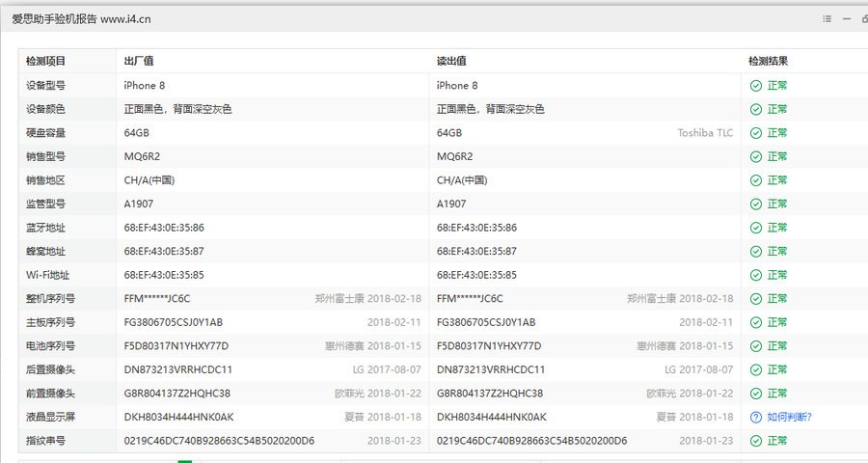Click the 出厂值 column header
This screenshot has width=868, height=463.
138,61
